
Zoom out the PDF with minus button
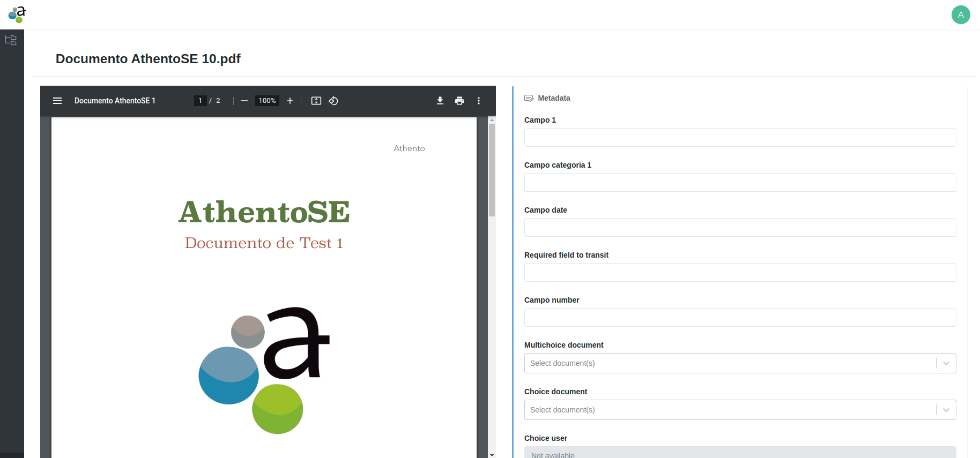[244, 101]
